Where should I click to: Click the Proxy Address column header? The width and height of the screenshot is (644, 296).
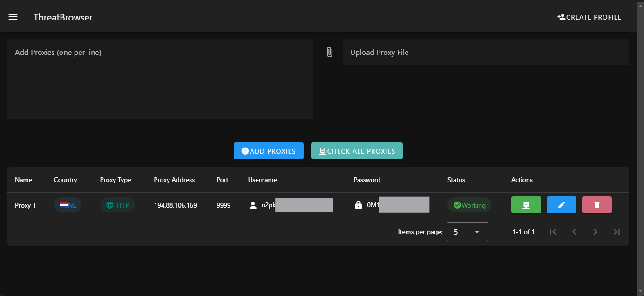click(x=174, y=180)
